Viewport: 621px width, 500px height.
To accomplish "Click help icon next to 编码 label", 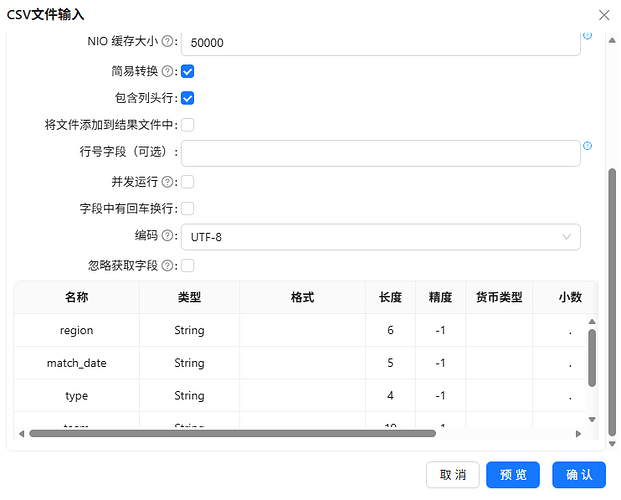I will 168,236.
